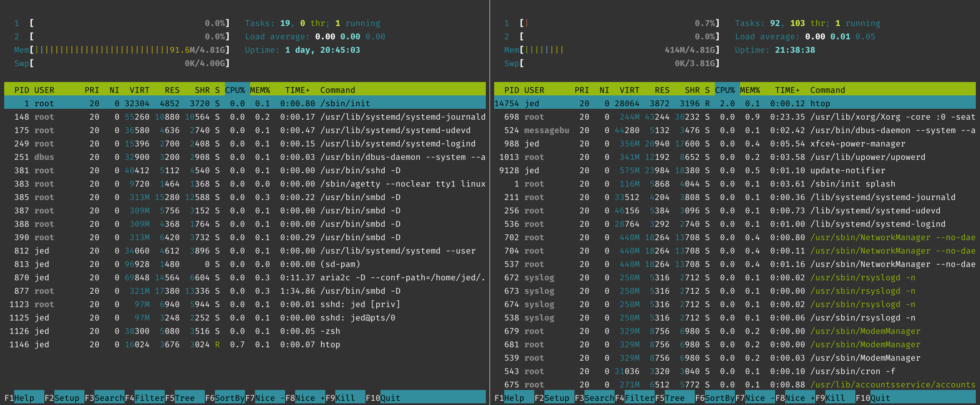980x405 pixels.
Task: Sort right pane by Command column header
Action: click(826, 90)
